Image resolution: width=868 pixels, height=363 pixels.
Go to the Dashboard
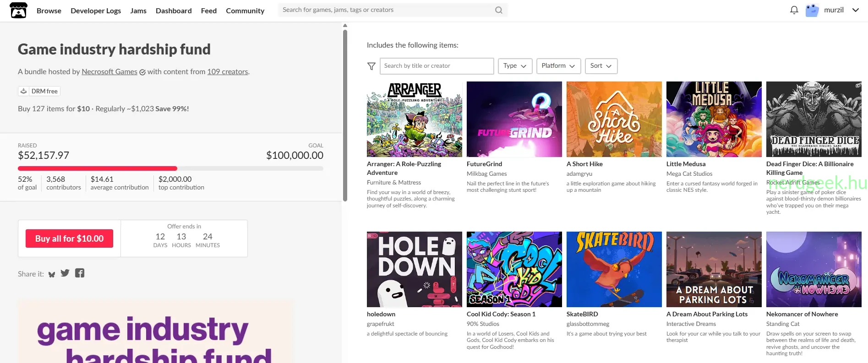point(174,11)
